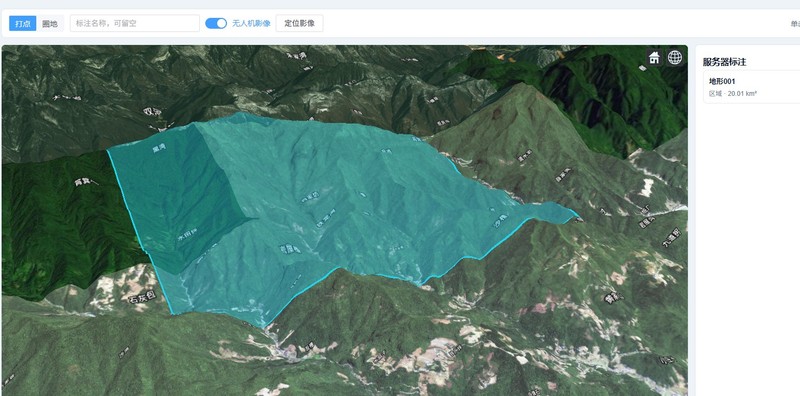800x396 pixels.
Task: Toggle the 无人机影像 switch
Action: [216, 23]
